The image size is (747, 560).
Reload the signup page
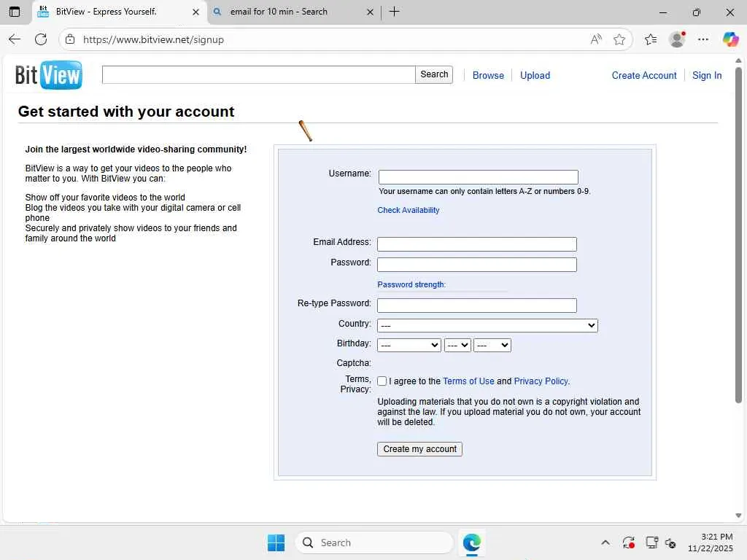pyautogui.click(x=41, y=39)
